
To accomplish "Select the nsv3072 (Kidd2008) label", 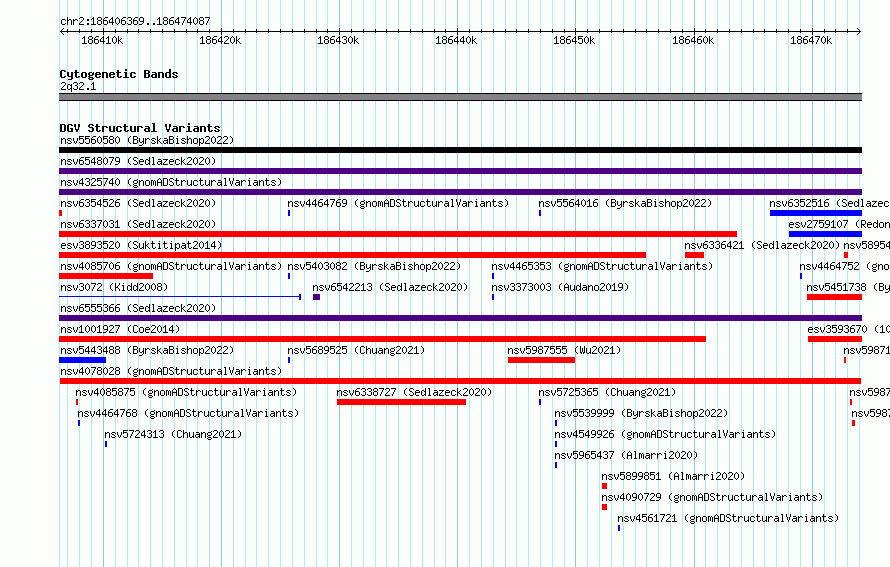I will click(x=114, y=287).
